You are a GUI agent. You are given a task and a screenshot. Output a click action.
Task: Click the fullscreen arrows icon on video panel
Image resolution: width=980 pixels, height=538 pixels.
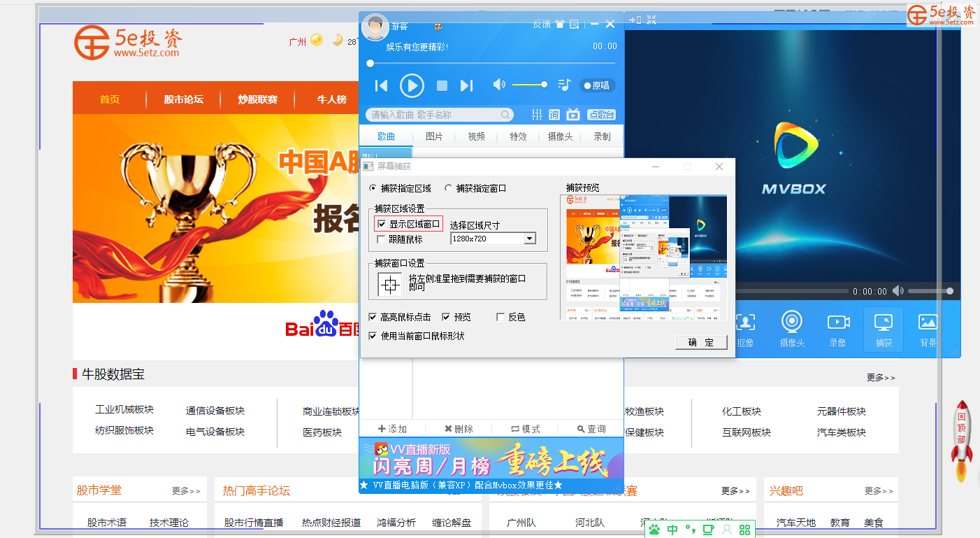point(651,20)
